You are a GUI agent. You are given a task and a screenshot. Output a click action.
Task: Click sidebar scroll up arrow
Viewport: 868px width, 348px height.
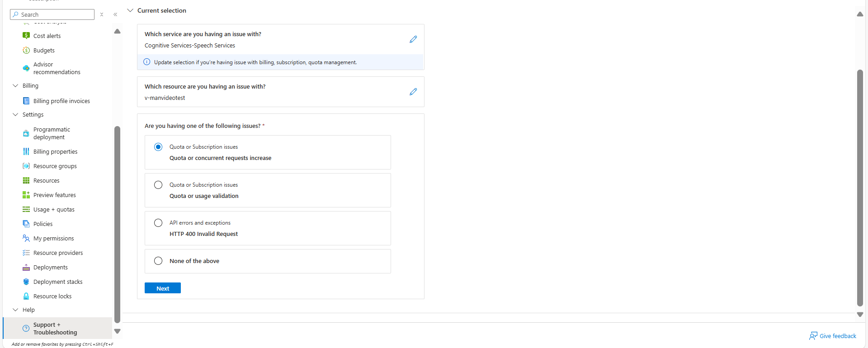click(x=117, y=31)
